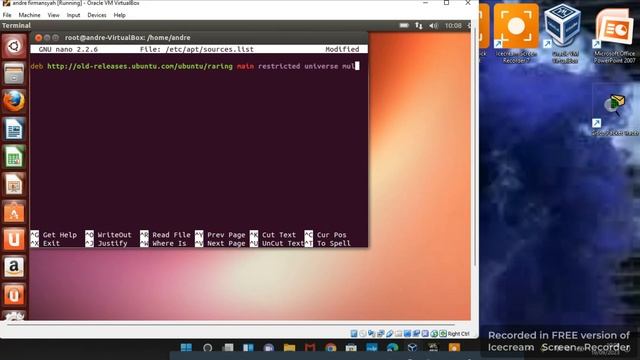Screen dimensions: 640x360
Task: Open Teams Chat on Windows taskbar
Action: click(x=269, y=348)
